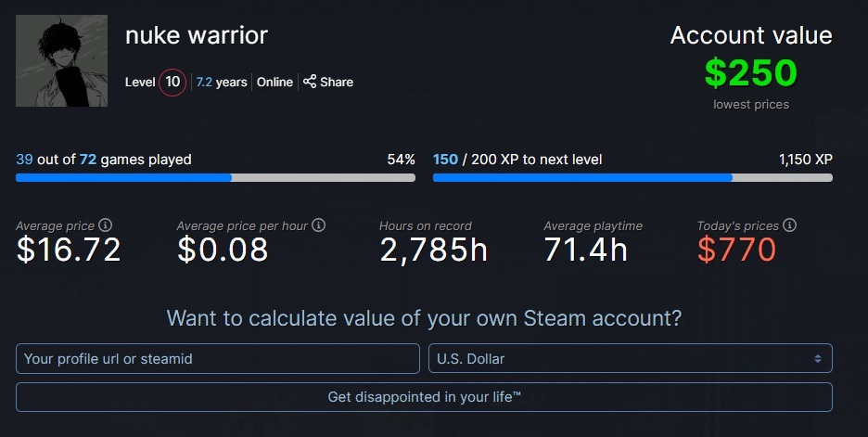Click the Share link

coord(337,82)
